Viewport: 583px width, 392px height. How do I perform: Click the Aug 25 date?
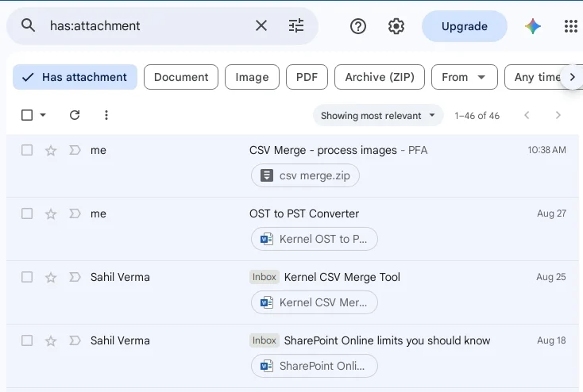(x=551, y=277)
